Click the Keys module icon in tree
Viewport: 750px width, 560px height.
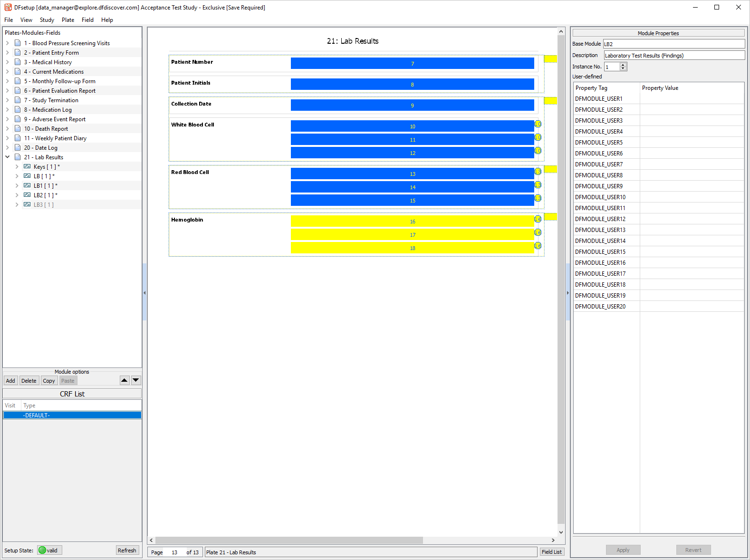pos(27,166)
